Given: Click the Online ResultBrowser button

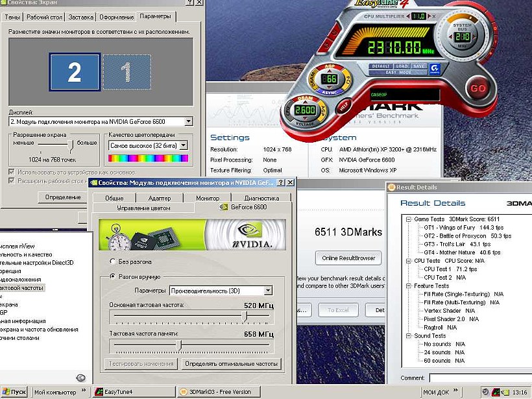Looking at the screenshot, I should (x=348, y=258).
